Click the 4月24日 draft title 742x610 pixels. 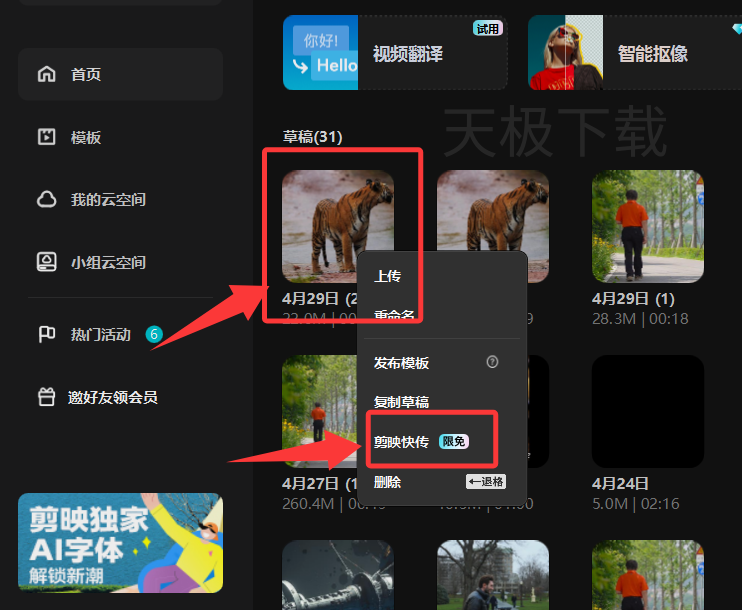pyautogui.click(x=620, y=484)
